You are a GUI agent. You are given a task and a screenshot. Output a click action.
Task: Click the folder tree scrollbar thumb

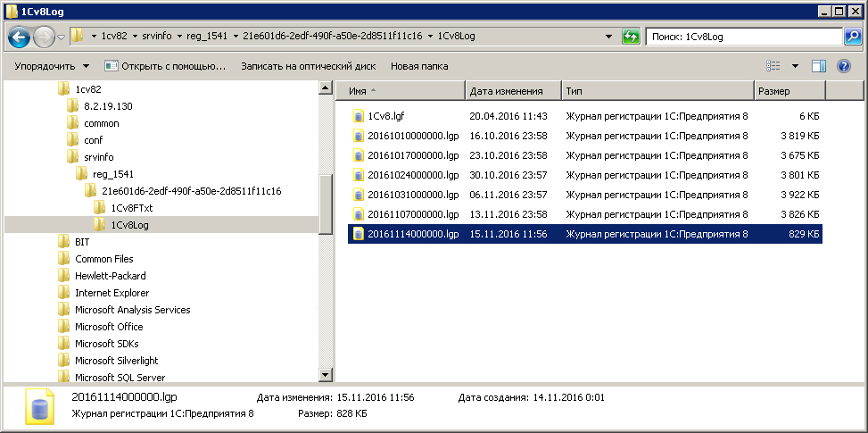click(x=326, y=204)
